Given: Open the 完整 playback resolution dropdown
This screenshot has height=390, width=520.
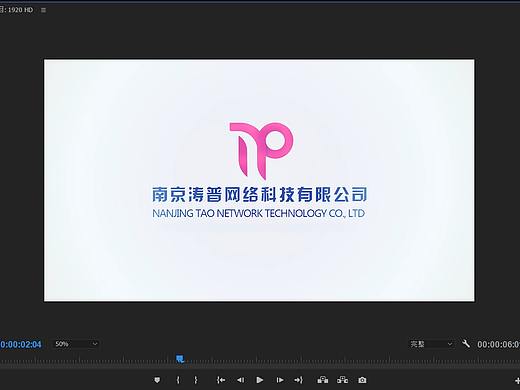Looking at the screenshot, I should coord(431,344).
